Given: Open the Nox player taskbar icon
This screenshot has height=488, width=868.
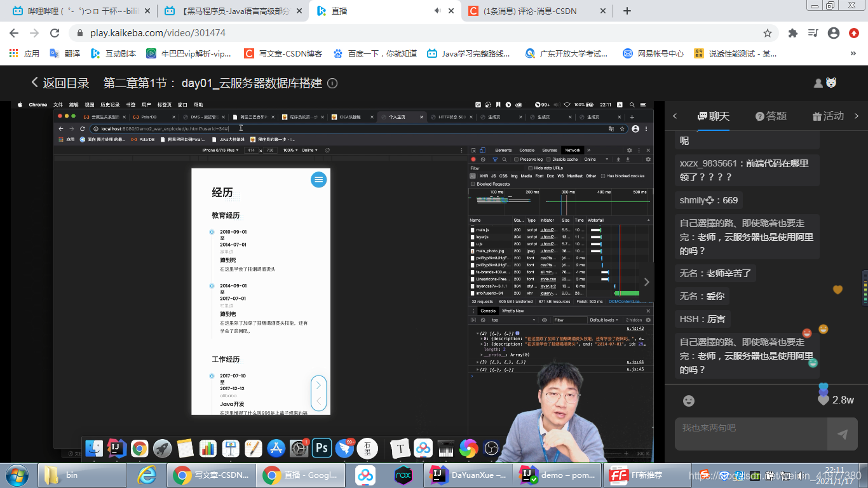Looking at the screenshot, I should pos(403,475).
